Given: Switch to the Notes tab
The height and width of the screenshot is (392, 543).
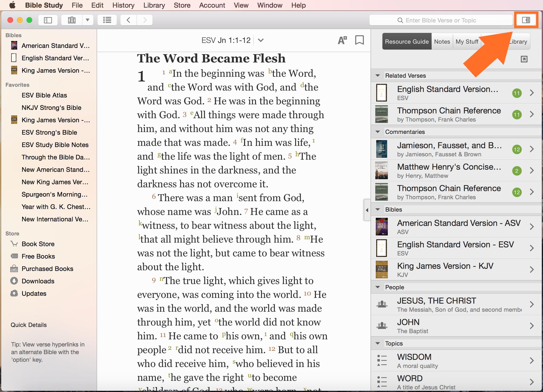Looking at the screenshot, I should tap(442, 42).
